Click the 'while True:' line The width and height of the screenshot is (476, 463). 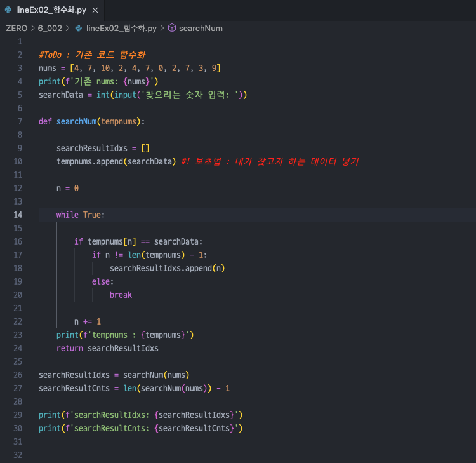pos(81,215)
